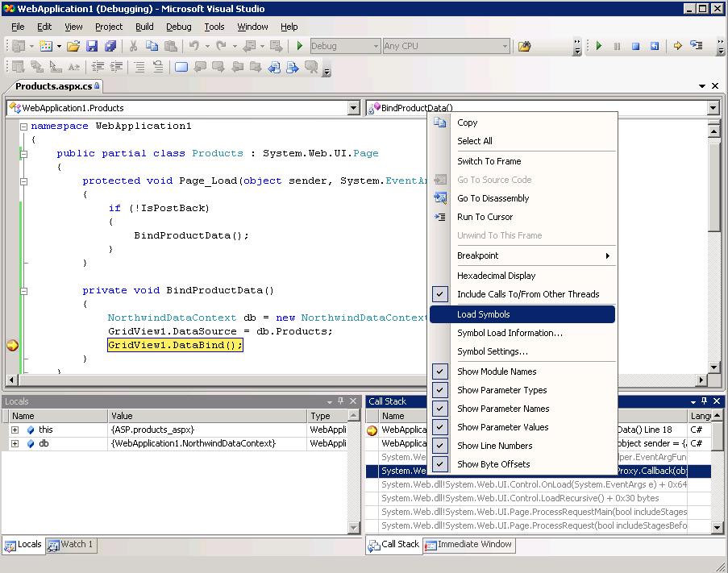Click the Redo arrow icon
The width and height of the screenshot is (728, 573).
[222, 46]
